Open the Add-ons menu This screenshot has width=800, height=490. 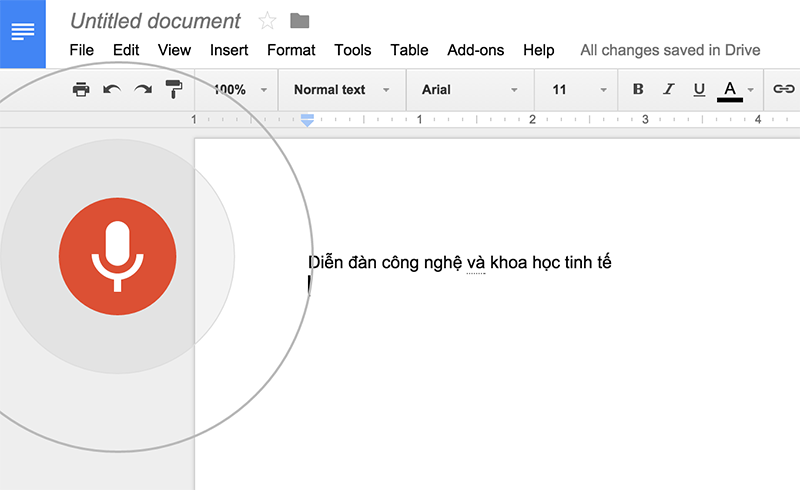click(476, 50)
